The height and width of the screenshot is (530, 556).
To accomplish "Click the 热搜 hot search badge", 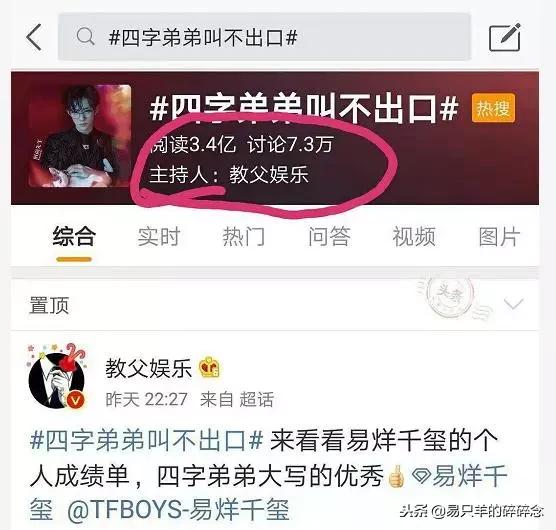I will point(493,108).
